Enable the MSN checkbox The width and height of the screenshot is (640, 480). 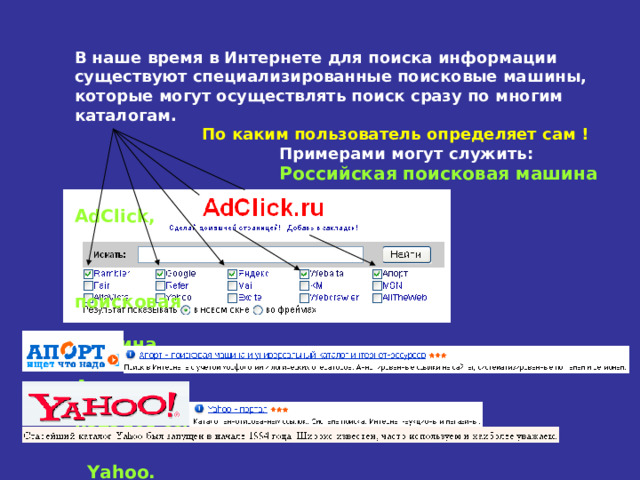377,286
